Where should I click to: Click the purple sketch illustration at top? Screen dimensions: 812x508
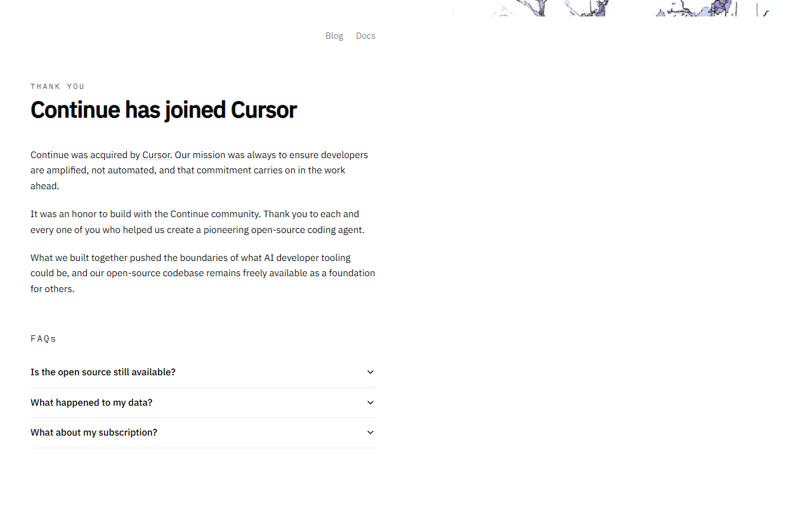[619, 8]
